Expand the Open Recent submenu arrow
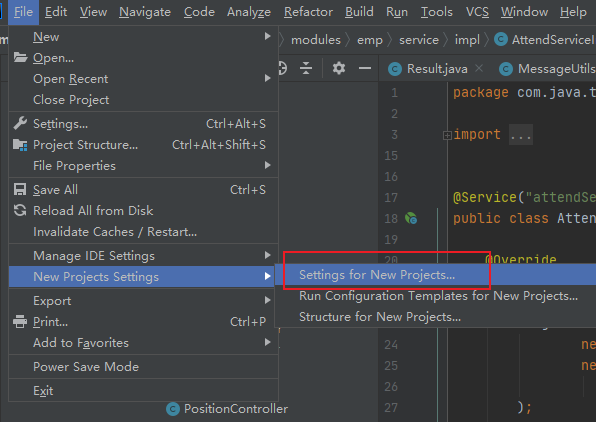This screenshot has width=596, height=422. (x=268, y=78)
